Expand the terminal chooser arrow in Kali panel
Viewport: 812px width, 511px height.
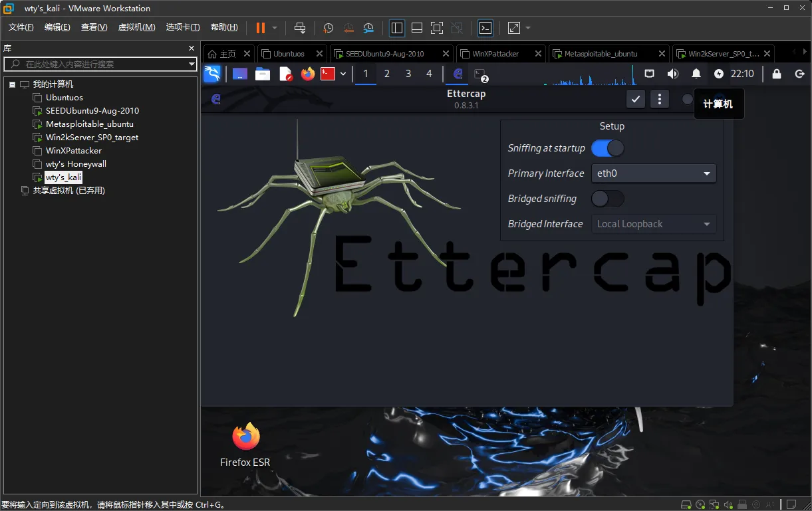pyautogui.click(x=343, y=74)
